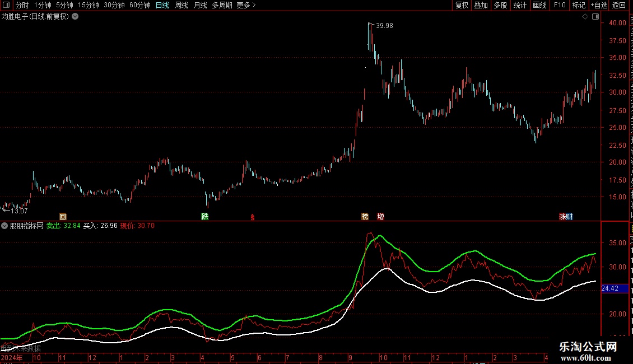This screenshot has height=364, width=633.
Task: Click the 股朋指标网 indicator name
Action: [27, 226]
